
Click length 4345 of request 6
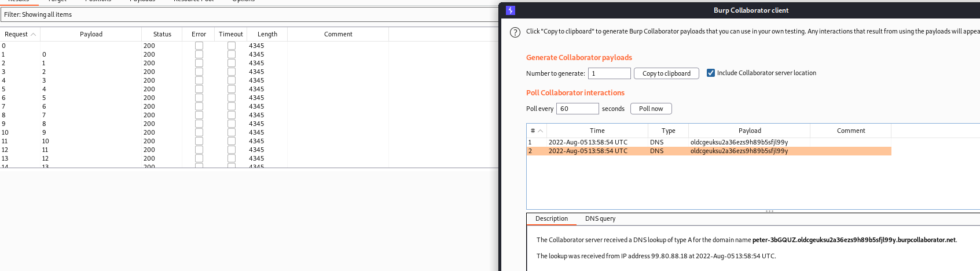(x=256, y=98)
